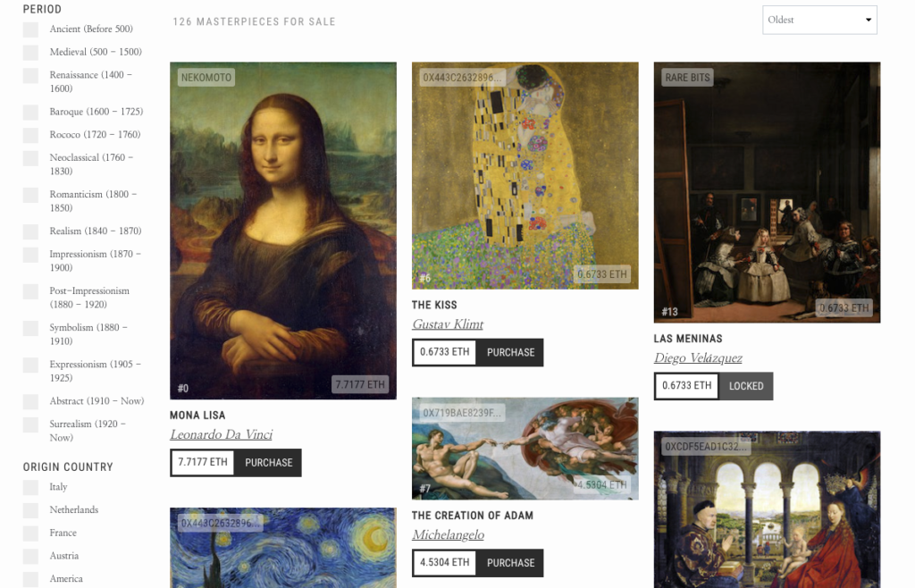Purchase The Kiss for 0.6733 ETH
Screen dimensions: 915x588
click(x=510, y=352)
